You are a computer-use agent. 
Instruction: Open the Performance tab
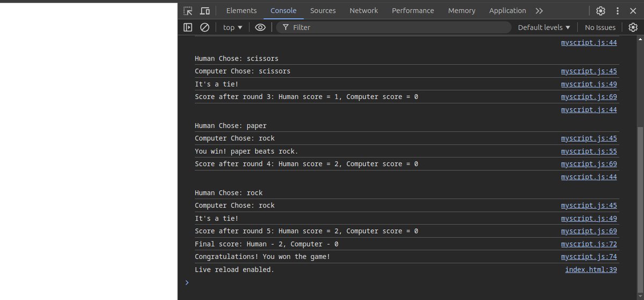click(x=413, y=11)
